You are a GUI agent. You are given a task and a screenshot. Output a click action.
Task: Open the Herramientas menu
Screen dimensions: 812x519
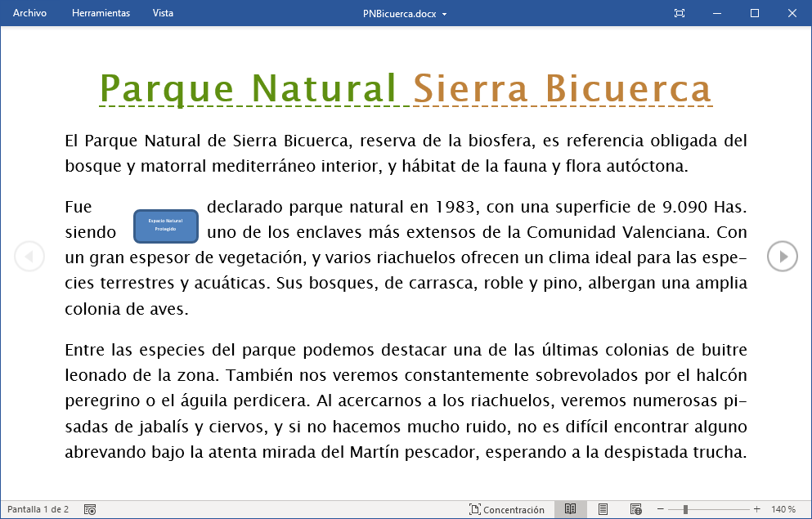pyautogui.click(x=101, y=13)
